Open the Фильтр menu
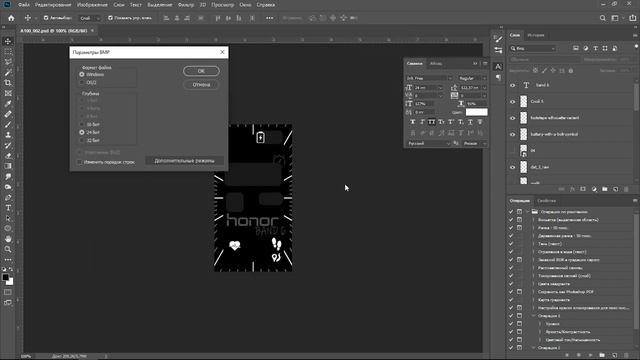The width and height of the screenshot is (640, 360). coord(186,5)
